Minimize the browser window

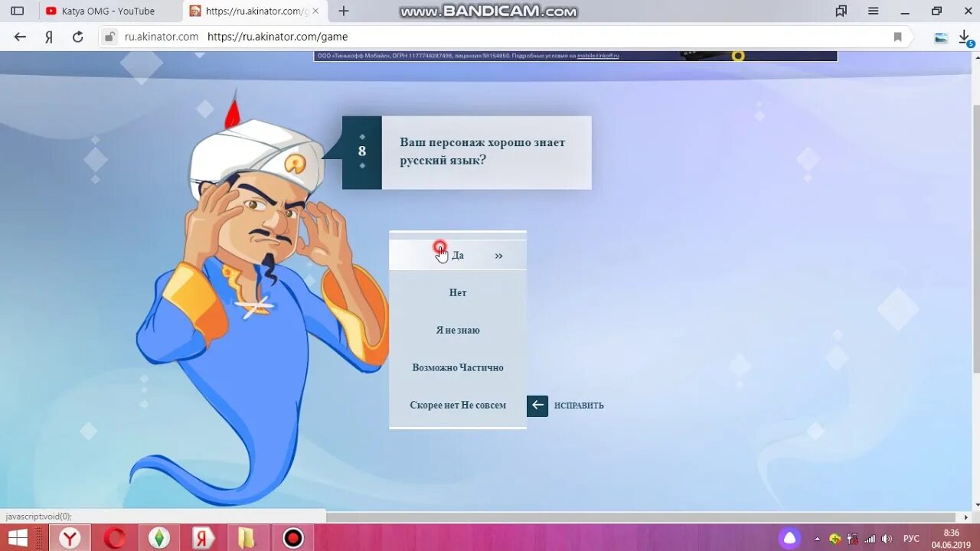click(x=906, y=11)
